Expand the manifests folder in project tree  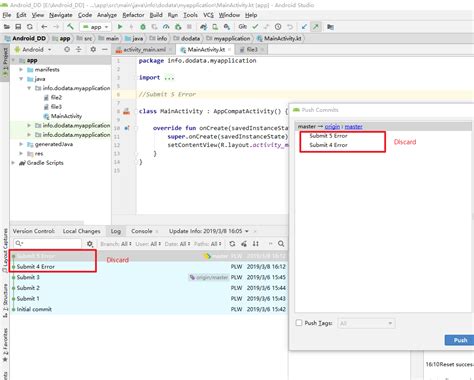click(21, 69)
